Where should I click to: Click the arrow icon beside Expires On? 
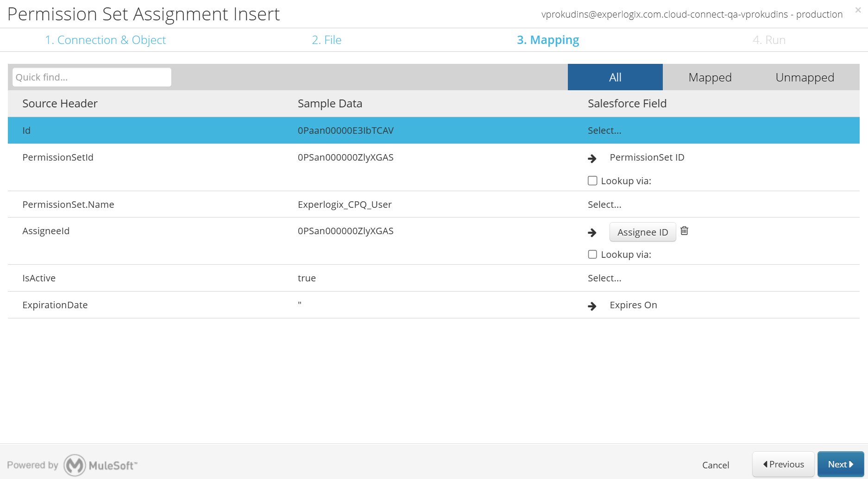(592, 306)
